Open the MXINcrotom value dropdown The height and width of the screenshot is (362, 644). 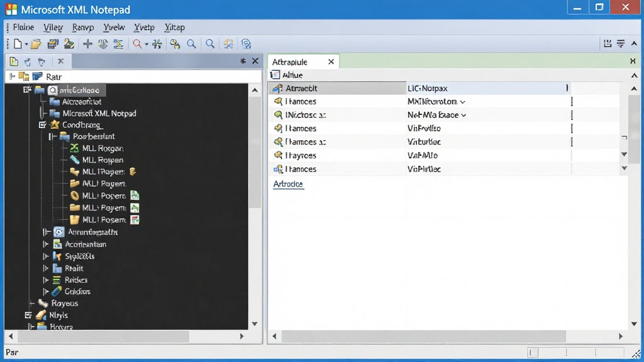[x=463, y=102]
